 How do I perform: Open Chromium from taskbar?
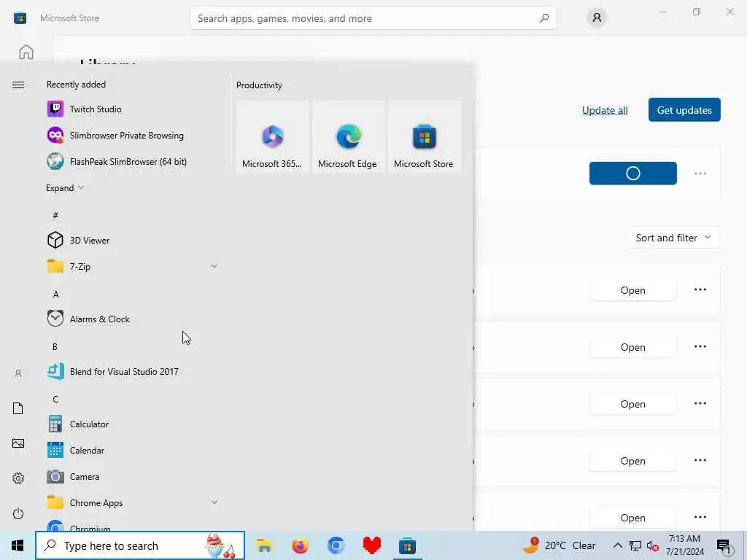(x=336, y=545)
